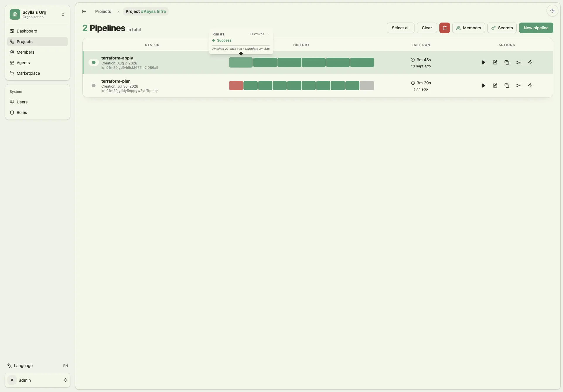Screen dimensions: 563x392
Task: Click lightning trigger icon for terraform-apply
Action: click(530, 62)
